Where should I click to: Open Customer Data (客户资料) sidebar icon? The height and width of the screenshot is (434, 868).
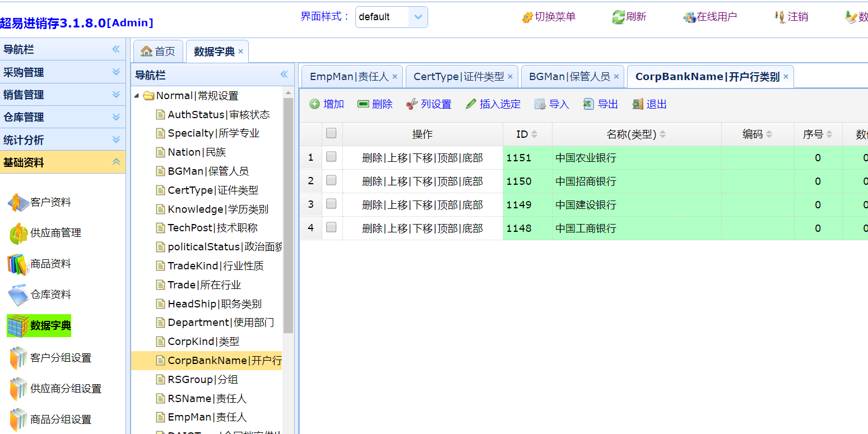pyautogui.click(x=18, y=203)
